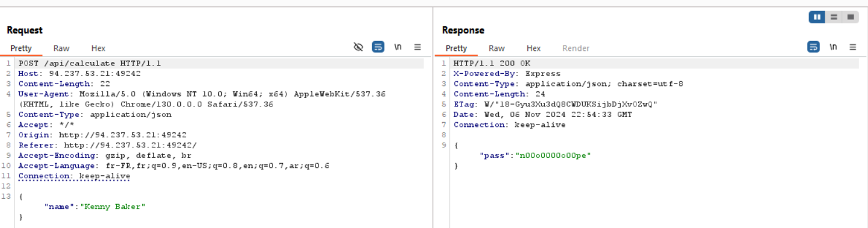Click the response Content-Type charset=utf-8 header
The width and height of the screenshot is (868, 228).
pos(568,84)
